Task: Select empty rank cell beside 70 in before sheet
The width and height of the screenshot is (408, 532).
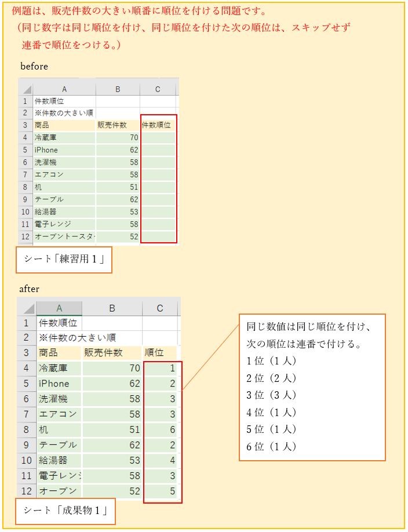Action: [x=158, y=137]
